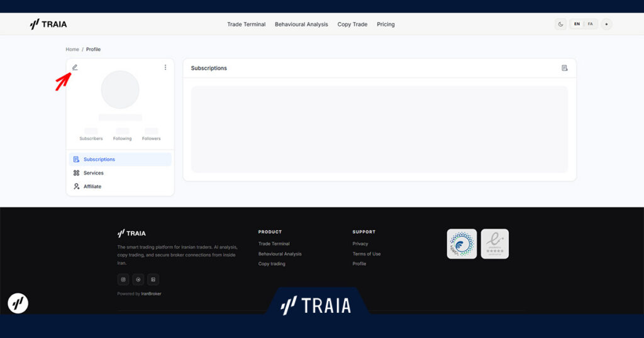Click the Profile breadcrumb text
The height and width of the screenshot is (338, 644).
(x=93, y=49)
